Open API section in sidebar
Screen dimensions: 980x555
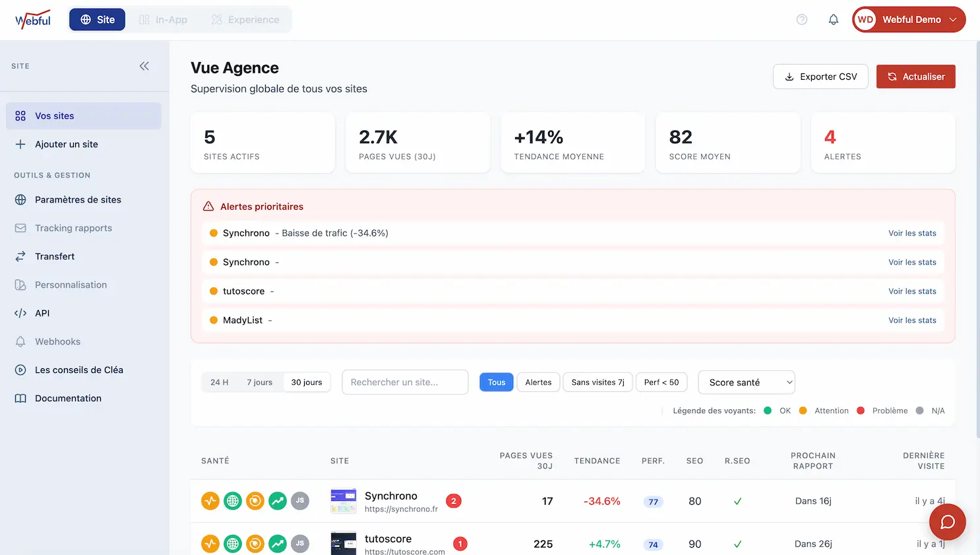pos(84,313)
